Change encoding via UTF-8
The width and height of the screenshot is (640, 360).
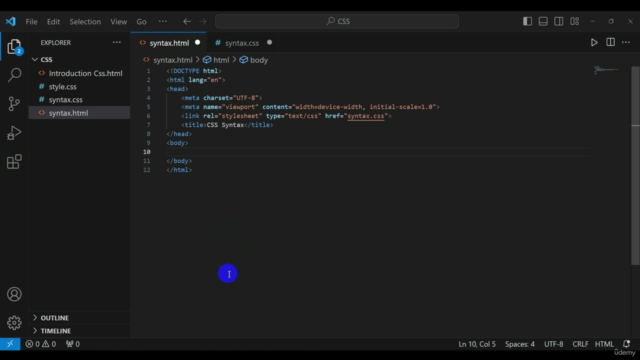(x=553, y=344)
